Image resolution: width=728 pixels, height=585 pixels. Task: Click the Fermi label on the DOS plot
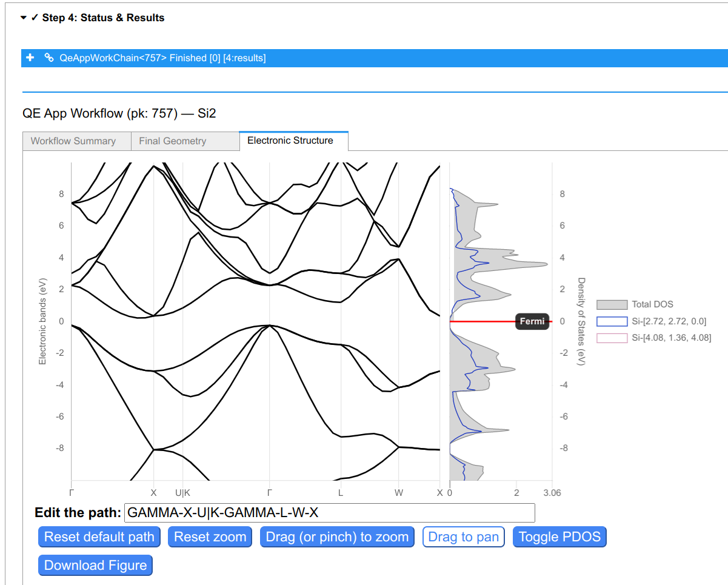[532, 321]
